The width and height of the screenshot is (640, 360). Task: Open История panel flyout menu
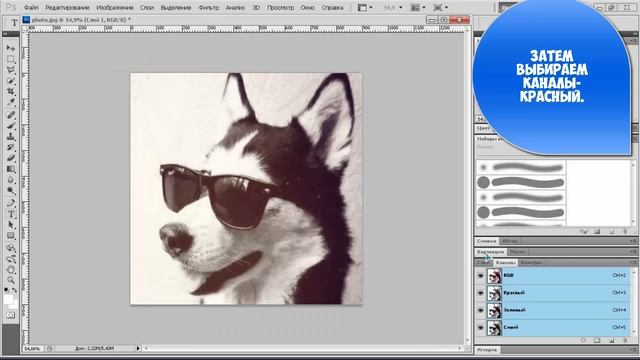click(x=633, y=350)
